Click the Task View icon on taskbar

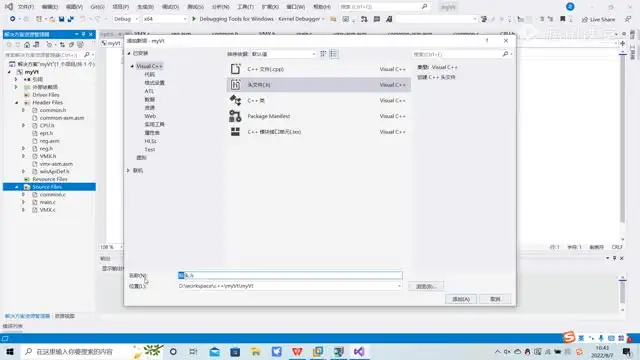coord(193,351)
